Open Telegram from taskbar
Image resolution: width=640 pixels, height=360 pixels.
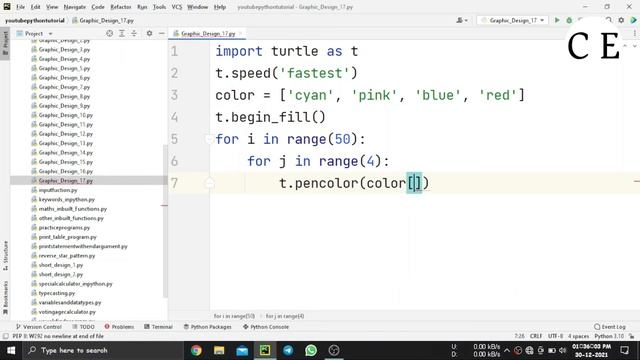coord(288,351)
